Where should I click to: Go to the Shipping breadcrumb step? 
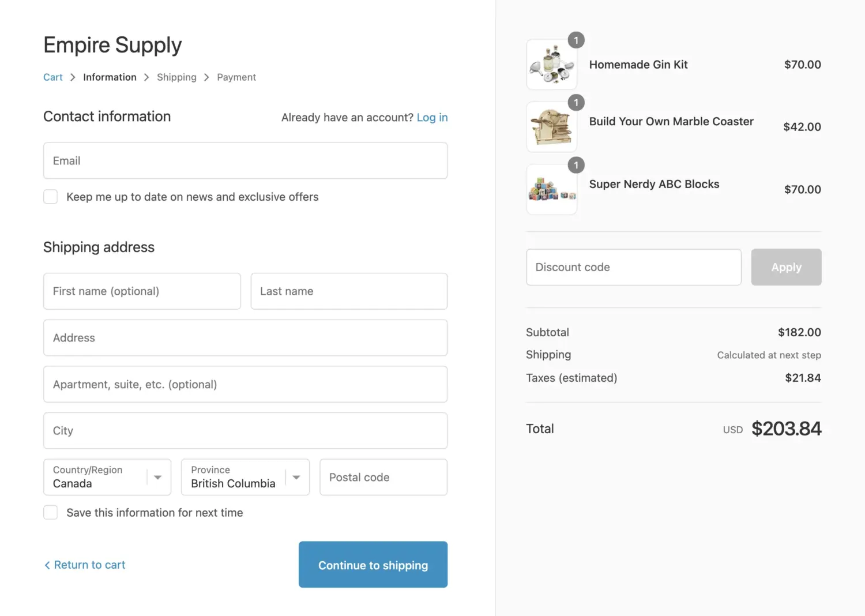176,77
